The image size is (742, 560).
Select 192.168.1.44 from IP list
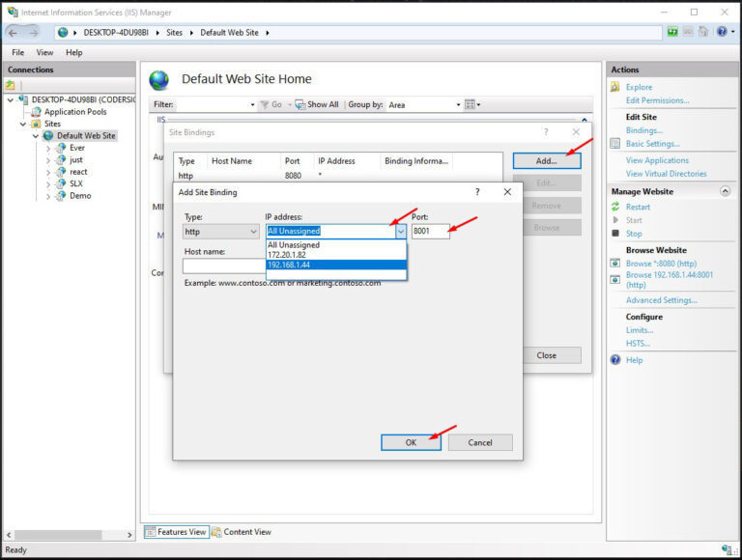(335, 265)
